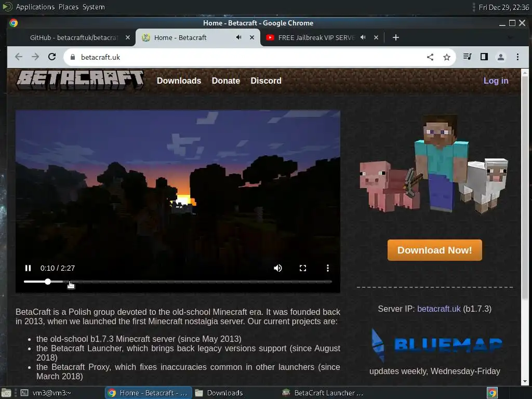532x399 pixels.
Task: Open the Downloads page link
Action: click(x=179, y=81)
